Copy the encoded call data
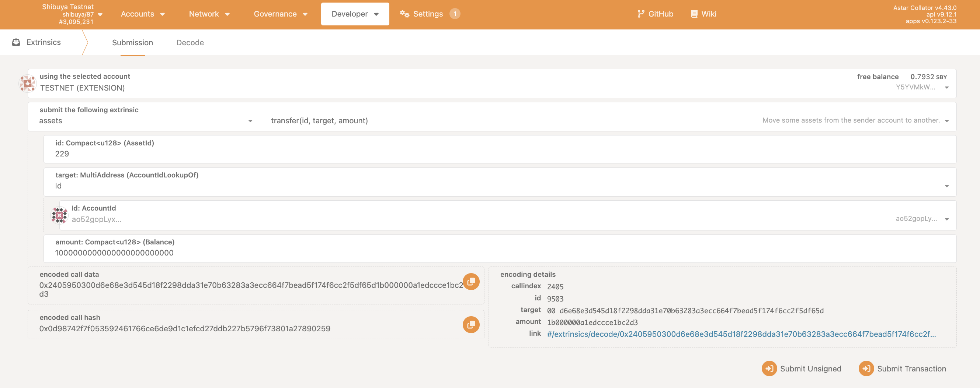The height and width of the screenshot is (388, 980). tap(470, 282)
